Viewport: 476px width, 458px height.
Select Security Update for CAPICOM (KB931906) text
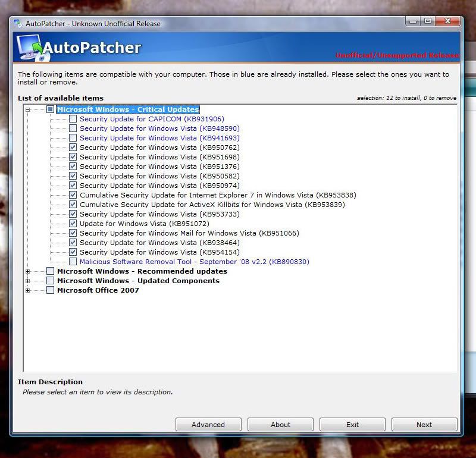click(x=152, y=119)
